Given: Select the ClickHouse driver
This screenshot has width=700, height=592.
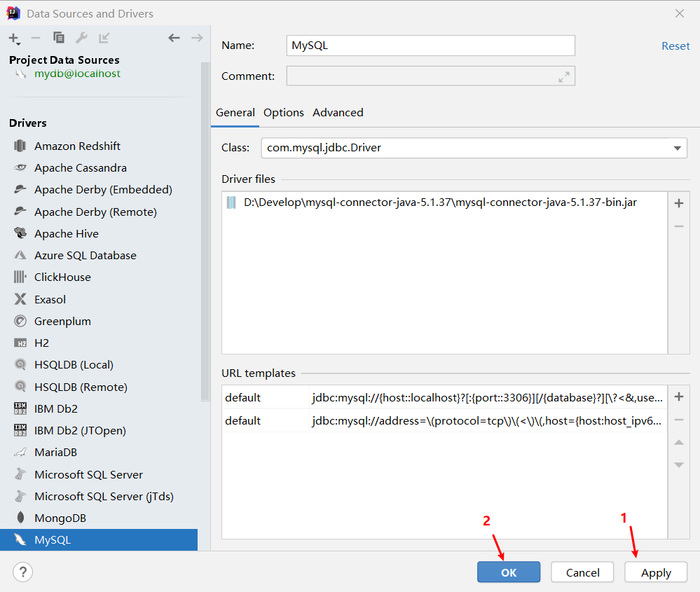Looking at the screenshot, I should point(99,277).
